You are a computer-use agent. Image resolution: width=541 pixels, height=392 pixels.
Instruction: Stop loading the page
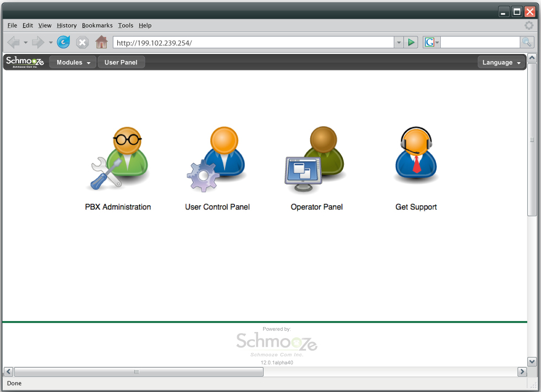pyautogui.click(x=83, y=42)
